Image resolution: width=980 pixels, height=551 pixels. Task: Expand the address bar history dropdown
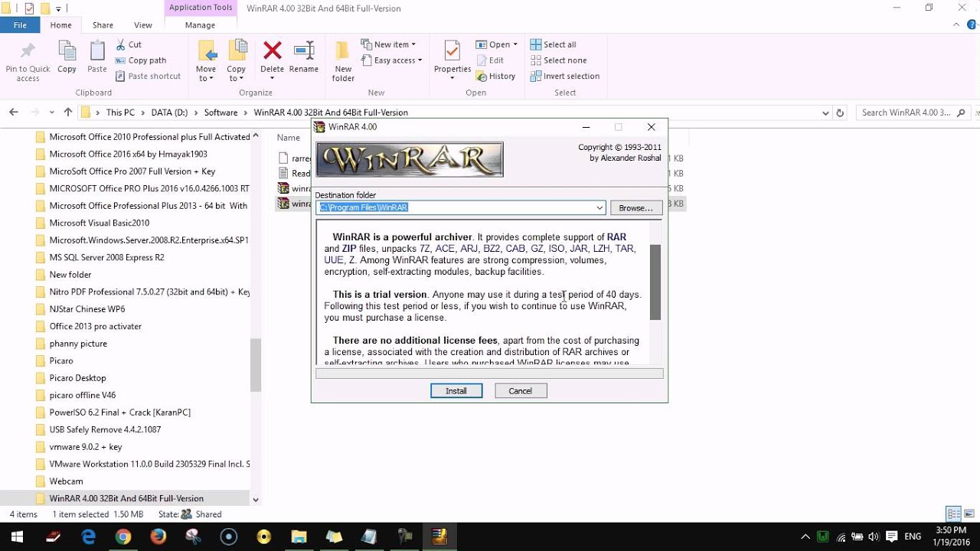(x=825, y=112)
